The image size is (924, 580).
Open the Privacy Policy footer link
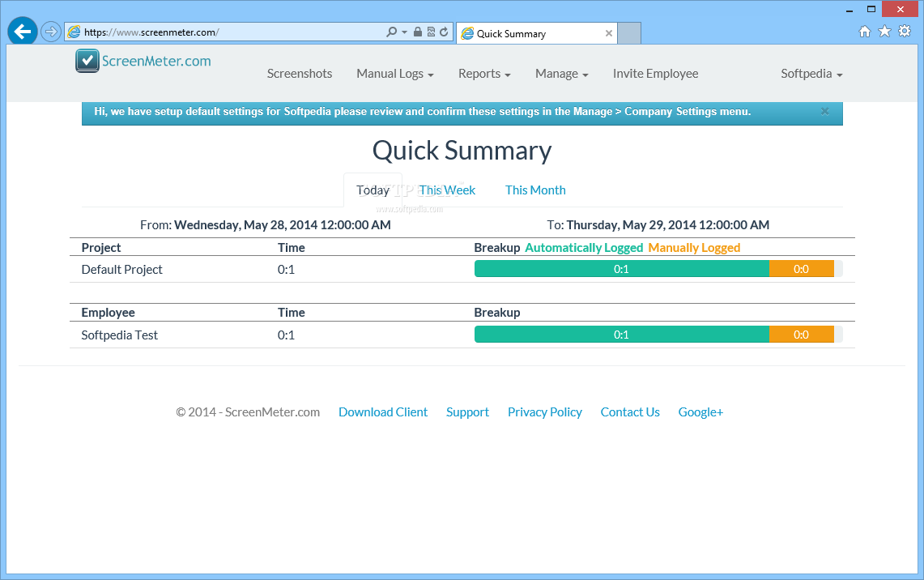coord(544,412)
